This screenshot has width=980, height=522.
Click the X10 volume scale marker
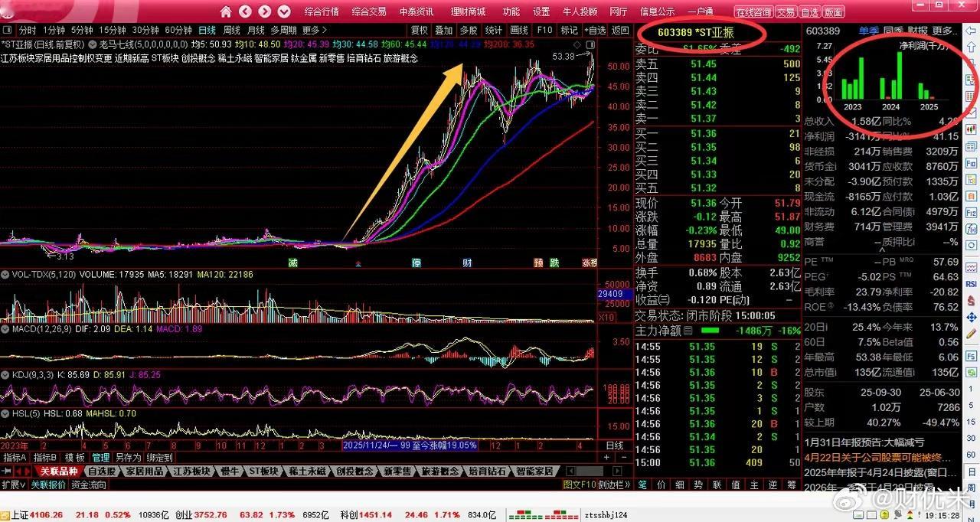pos(606,317)
